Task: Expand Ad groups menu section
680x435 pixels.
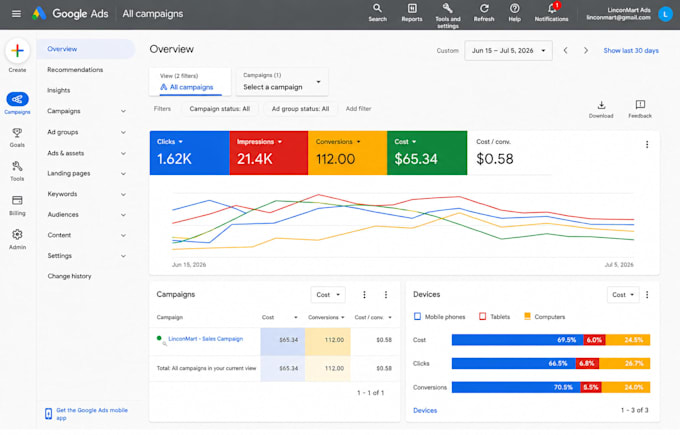Action: click(123, 132)
